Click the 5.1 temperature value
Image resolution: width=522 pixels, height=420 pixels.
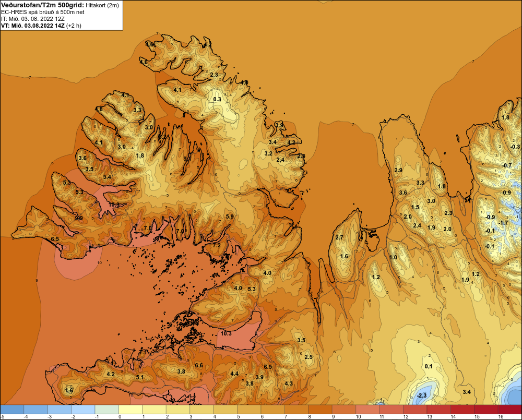pyautogui.click(x=140, y=377)
